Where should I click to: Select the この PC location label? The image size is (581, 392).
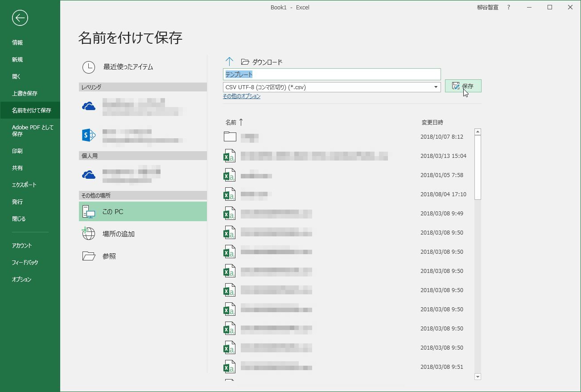tap(113, 212)
